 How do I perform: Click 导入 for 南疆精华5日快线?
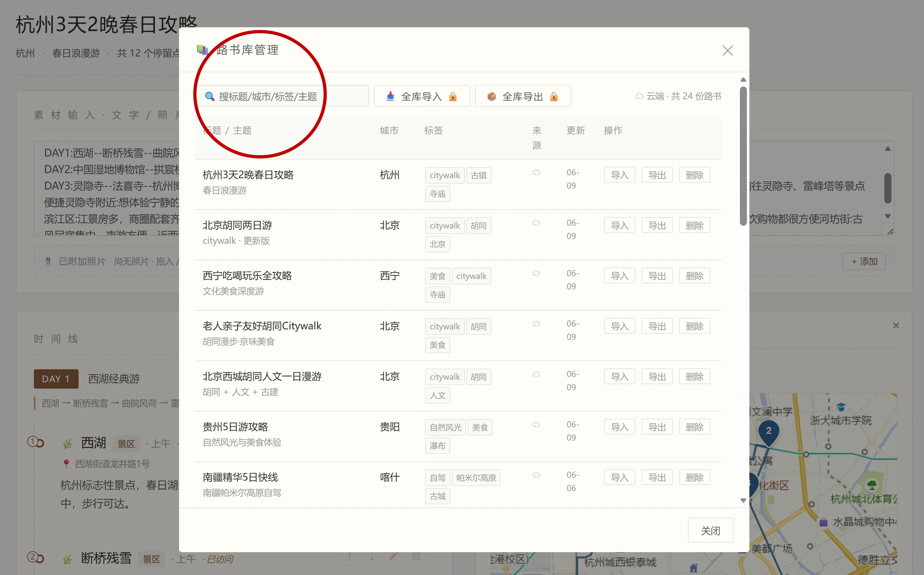pos(619,477)
